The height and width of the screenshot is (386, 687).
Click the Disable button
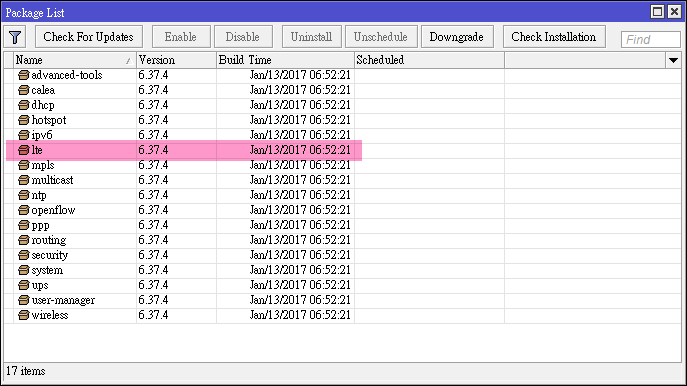(243, 37)
